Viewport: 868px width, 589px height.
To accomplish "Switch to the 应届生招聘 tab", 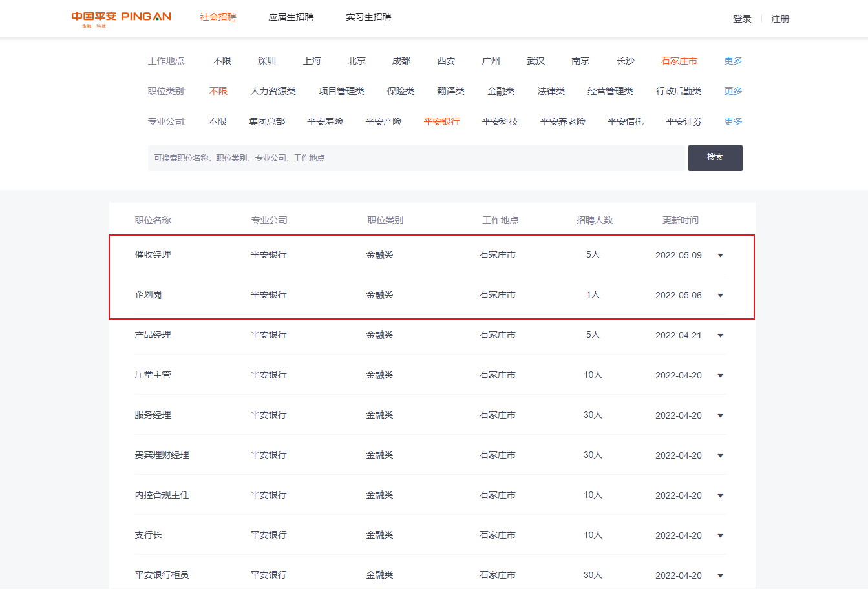I will [x=291, y=17].
